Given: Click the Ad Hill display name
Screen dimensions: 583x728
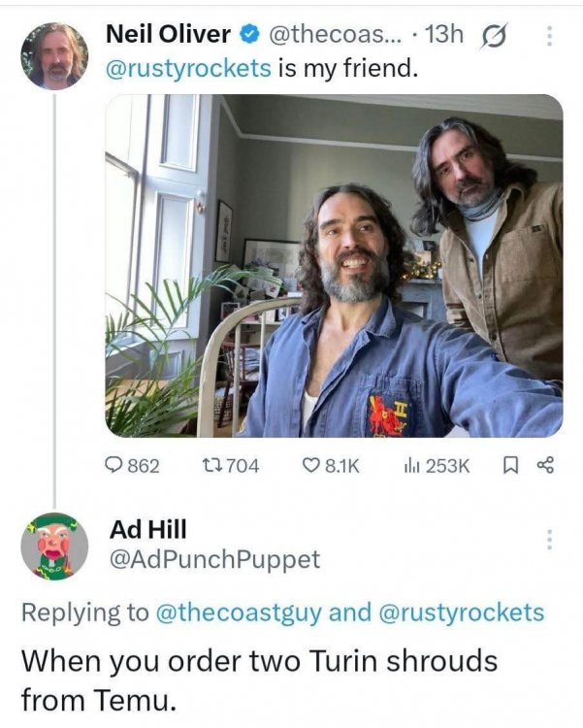Looking at the screenshot, I should coord(148,530).
